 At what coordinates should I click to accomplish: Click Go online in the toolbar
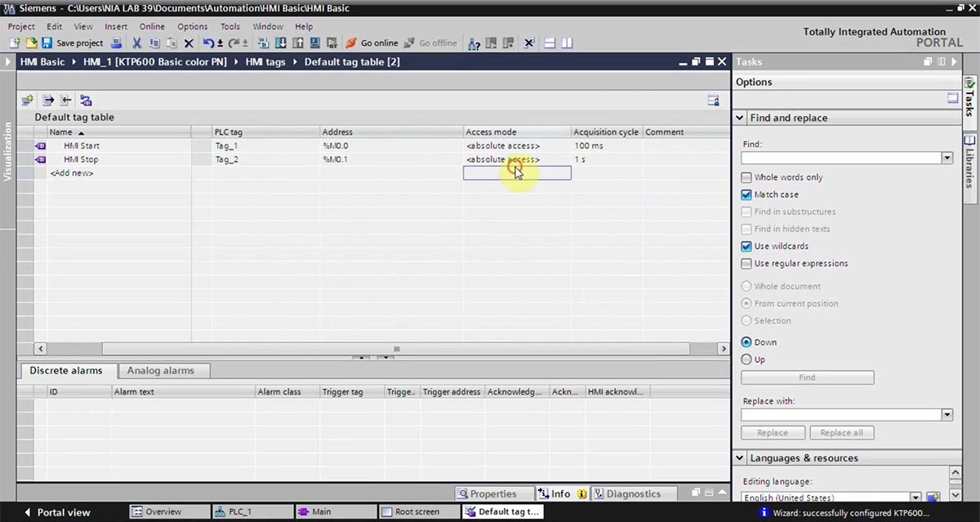click(x=372, y=43)
